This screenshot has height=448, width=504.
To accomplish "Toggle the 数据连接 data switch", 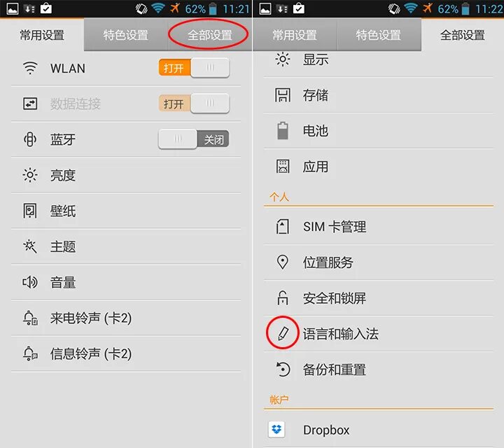I will [x=194, y=104].
